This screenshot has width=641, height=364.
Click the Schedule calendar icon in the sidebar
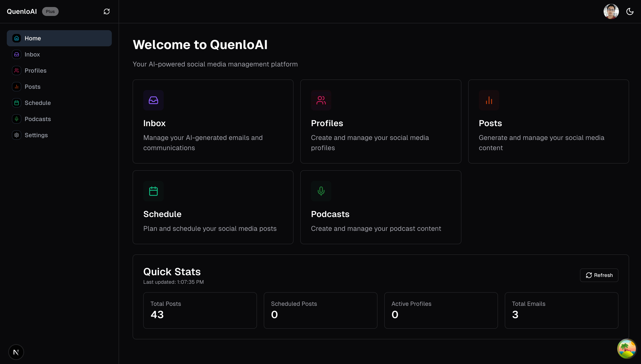[x=17, y=103]
